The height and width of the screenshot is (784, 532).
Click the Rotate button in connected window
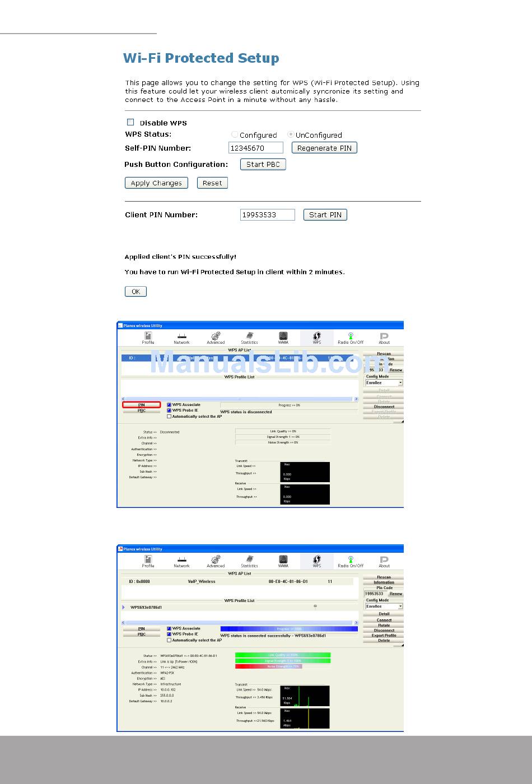[x=384, y=625]
